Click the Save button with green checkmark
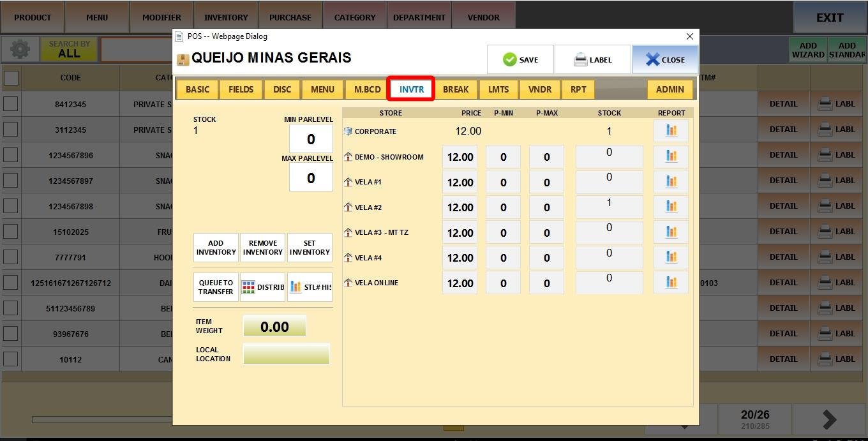Image resolution: width=868 pixels, height=441 pixels. coord(520,60)
